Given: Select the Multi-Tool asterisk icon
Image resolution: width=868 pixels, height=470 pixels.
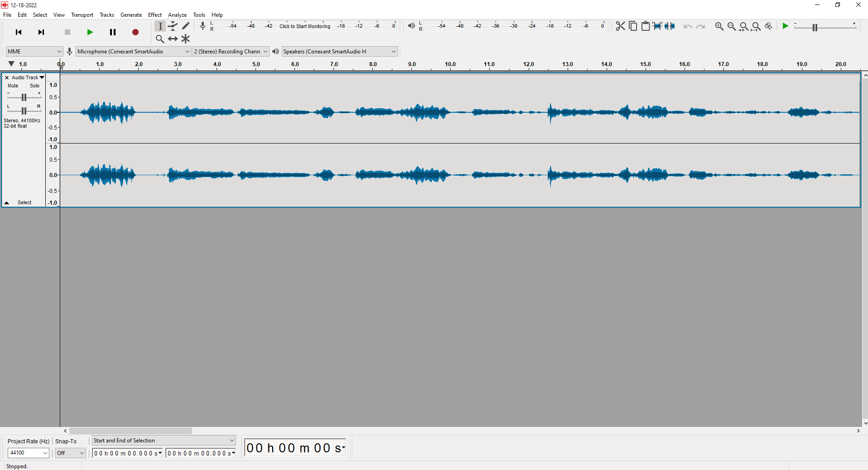Looking at the screenshot, I should pyautogui.click(x=186, y=39).
